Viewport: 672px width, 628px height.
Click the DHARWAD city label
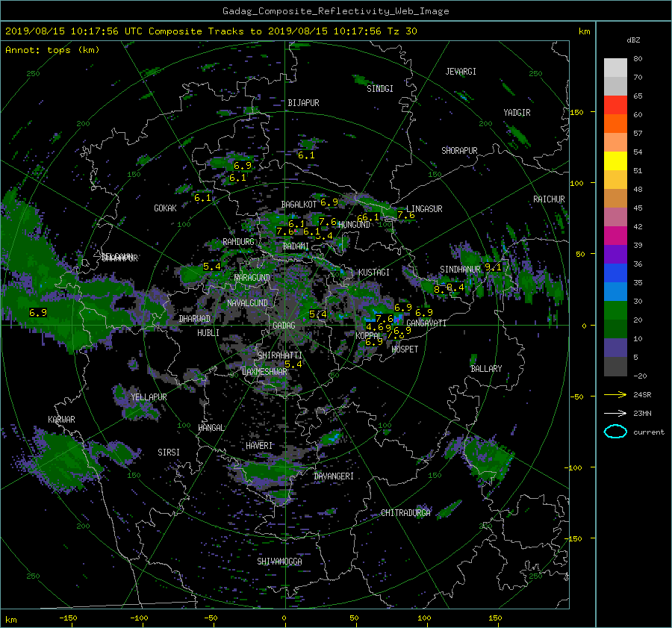(195, 319)
